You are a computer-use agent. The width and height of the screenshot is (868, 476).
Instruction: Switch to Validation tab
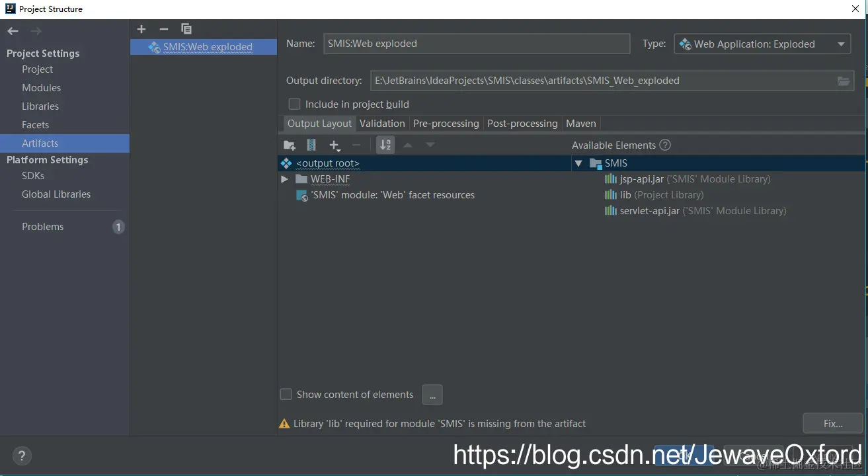pos(382,124)
